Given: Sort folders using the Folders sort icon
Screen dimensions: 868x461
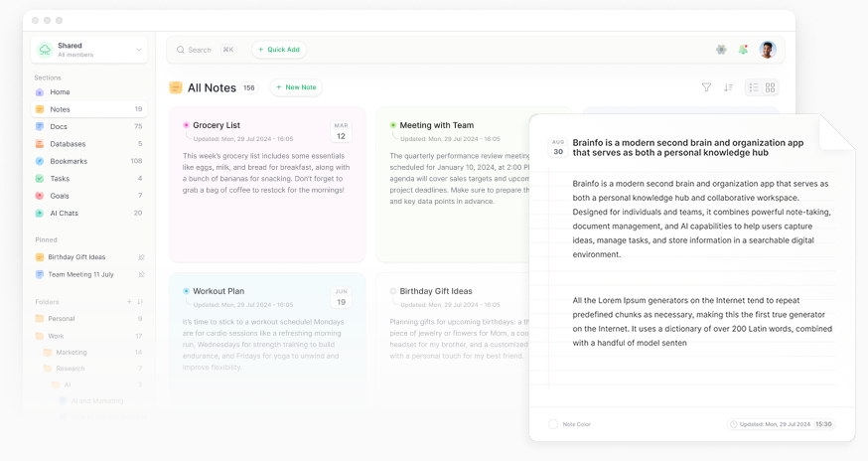Looking at the screenshot, I should tap(140, 301).
